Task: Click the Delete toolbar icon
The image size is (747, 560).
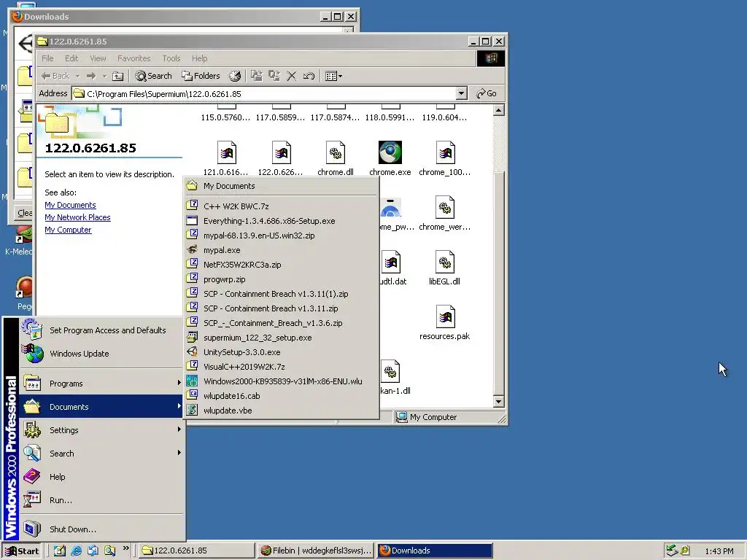Action: tap(292, 76)
